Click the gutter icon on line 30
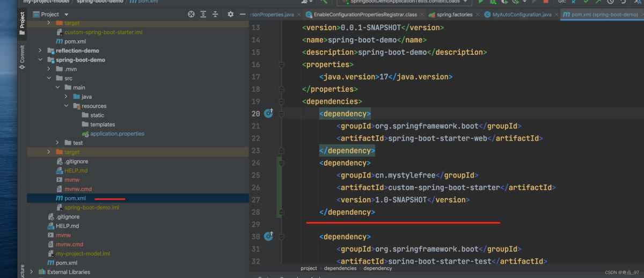 pos(268,237)
